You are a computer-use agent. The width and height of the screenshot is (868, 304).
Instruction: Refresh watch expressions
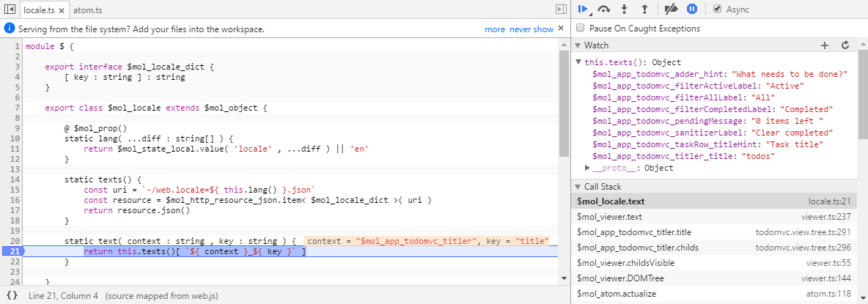click(845, 45)
